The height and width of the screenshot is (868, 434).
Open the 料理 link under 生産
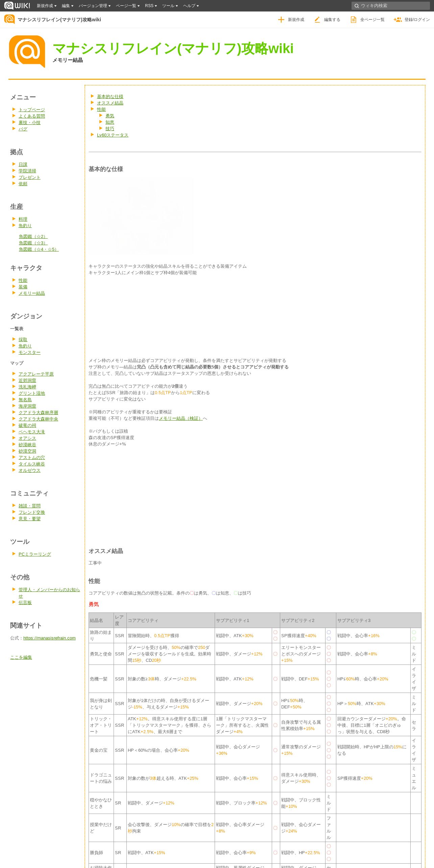click(x=23, y=219)
